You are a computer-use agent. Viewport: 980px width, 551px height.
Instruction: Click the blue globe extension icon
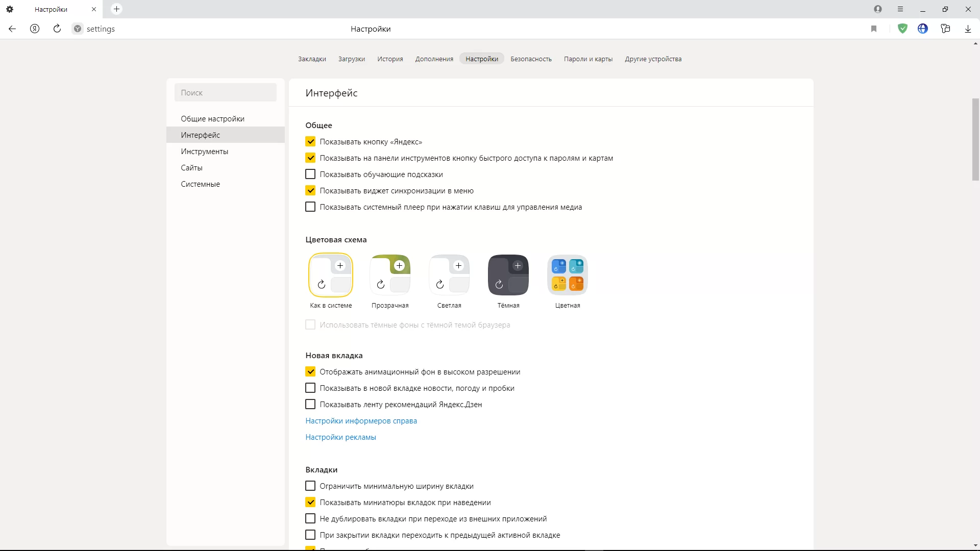tap(923, 29)
